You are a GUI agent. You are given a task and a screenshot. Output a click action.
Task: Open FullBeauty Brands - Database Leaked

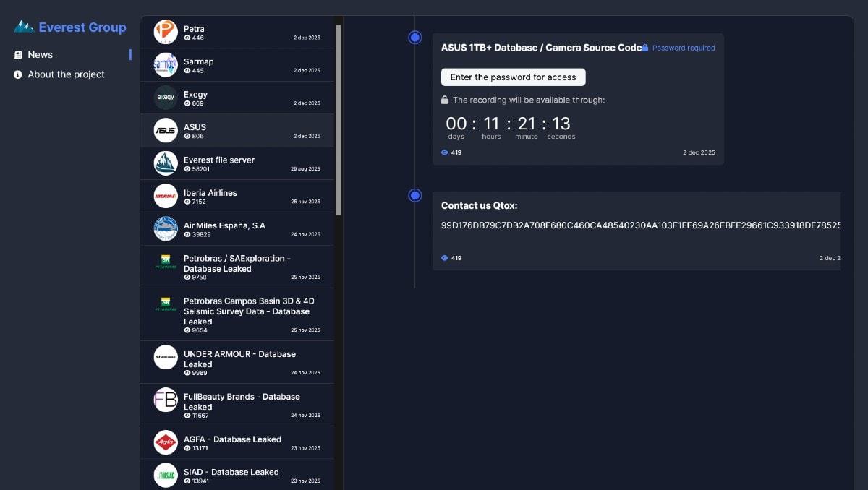tap(237, 405)
